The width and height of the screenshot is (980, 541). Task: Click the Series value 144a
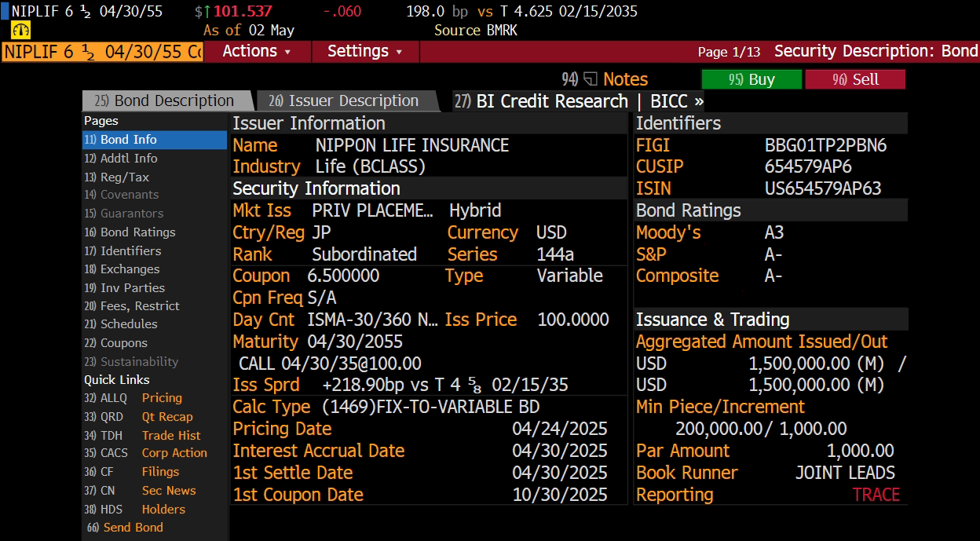(555, 254)
